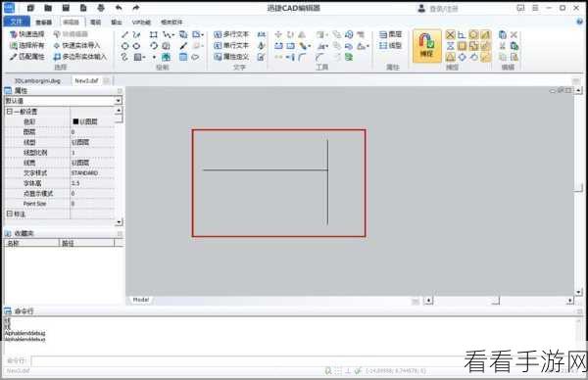This screenshot has width=588, height=380.
Task: Select the point drawing tool
Action: pos(154,58)
